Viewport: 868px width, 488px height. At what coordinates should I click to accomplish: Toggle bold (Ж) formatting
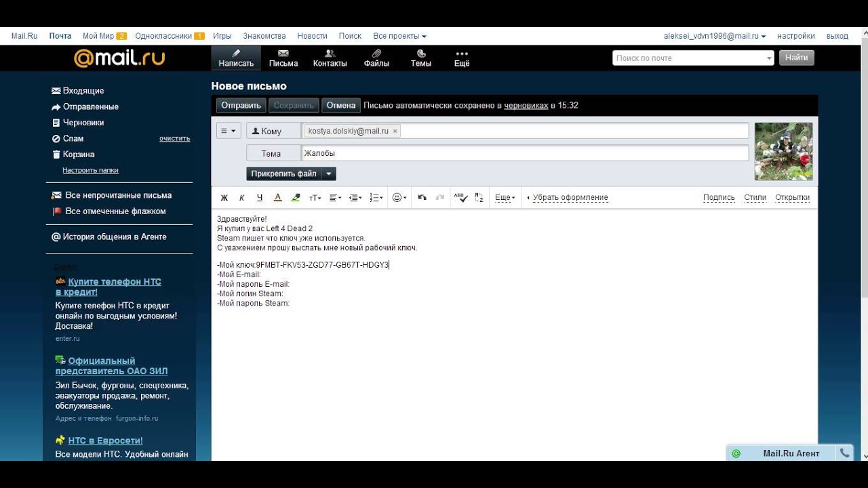pos(224,198)
